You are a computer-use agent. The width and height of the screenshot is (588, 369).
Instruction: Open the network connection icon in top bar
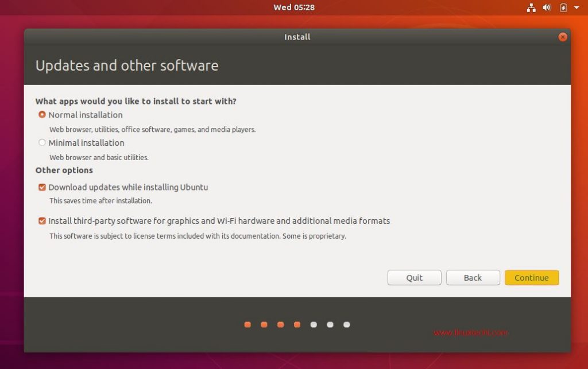pos(531,7)
